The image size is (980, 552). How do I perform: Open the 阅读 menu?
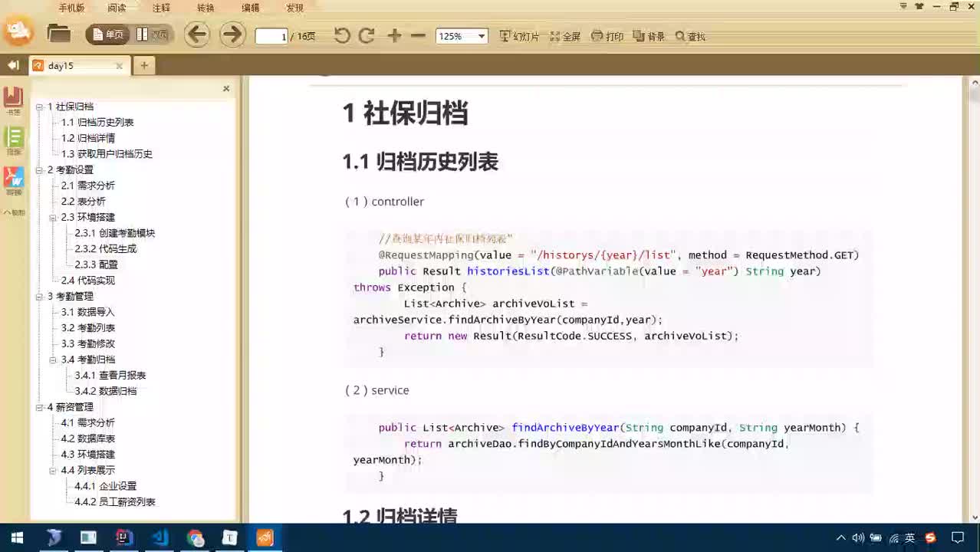117,8
